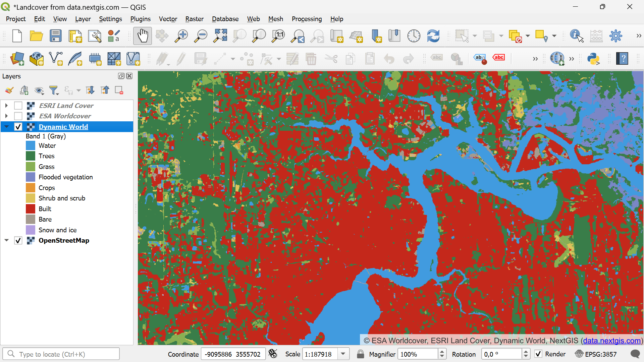Open the Python Console icon
This screenshot has width=644, height=362.
[x=593, y=59]
